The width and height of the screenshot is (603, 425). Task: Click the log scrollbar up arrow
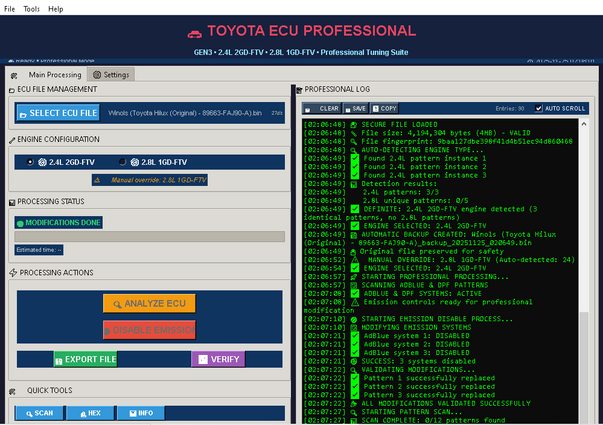click(x=584, y=124)
